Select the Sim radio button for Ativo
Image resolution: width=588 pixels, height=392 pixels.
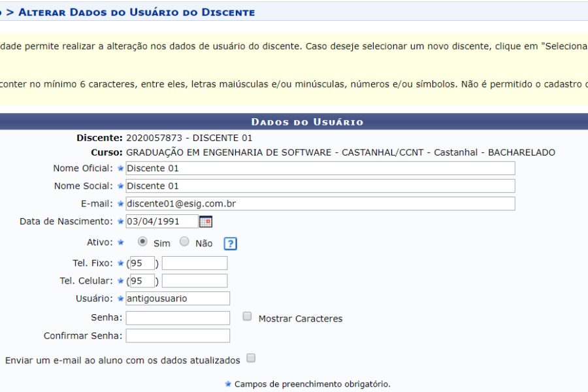click(x=142, y=242)
